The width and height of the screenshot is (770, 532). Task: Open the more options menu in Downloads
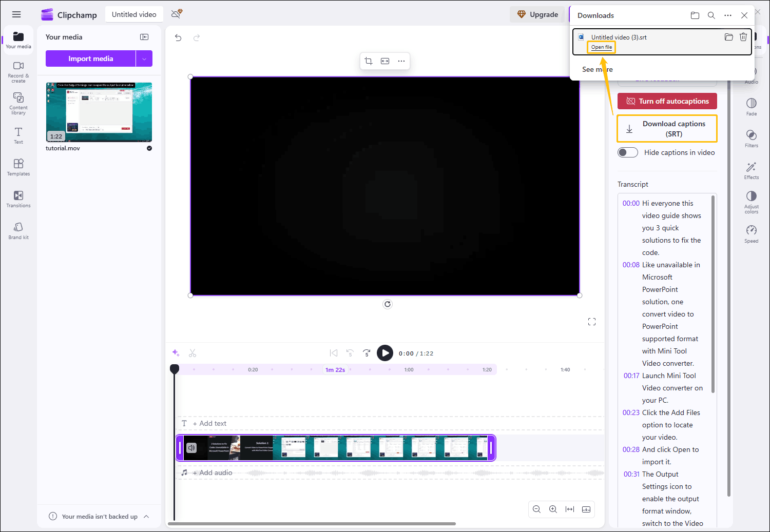point(728,15)
